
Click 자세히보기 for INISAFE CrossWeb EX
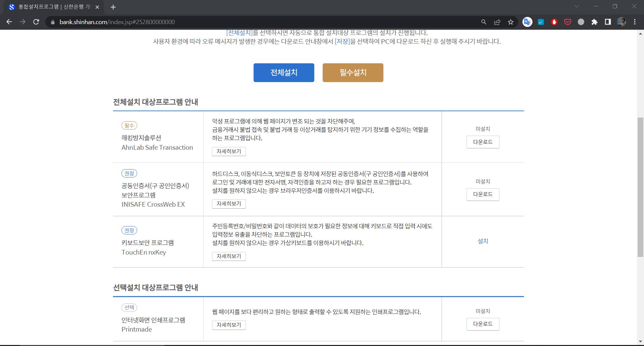pyautogui.click(x=229, y=204)
